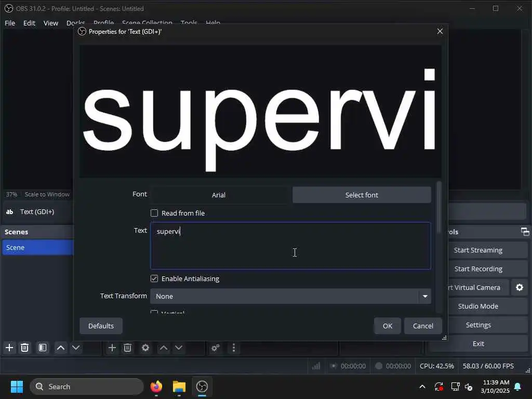
Task: Move the source up in the list
Action: (x=164, y=348)
